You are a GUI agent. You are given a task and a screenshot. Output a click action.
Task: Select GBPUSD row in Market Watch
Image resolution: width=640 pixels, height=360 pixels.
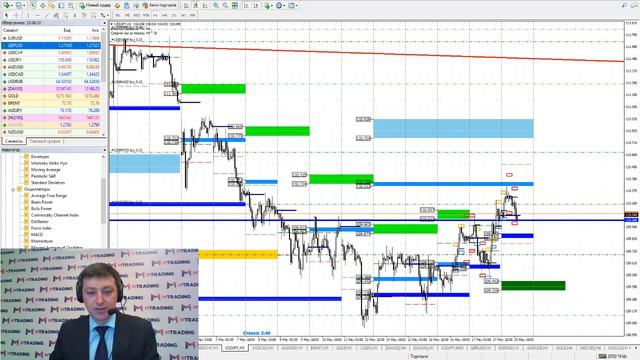[51, 45]
